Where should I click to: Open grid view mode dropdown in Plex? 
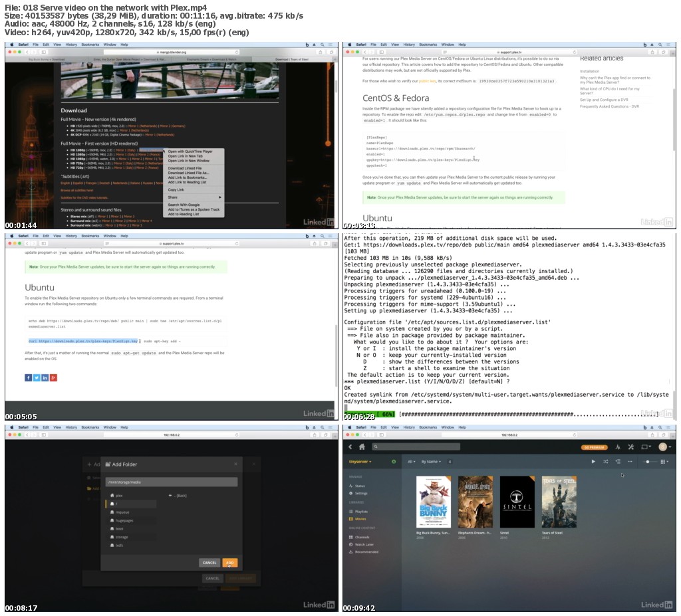point(664,462)
